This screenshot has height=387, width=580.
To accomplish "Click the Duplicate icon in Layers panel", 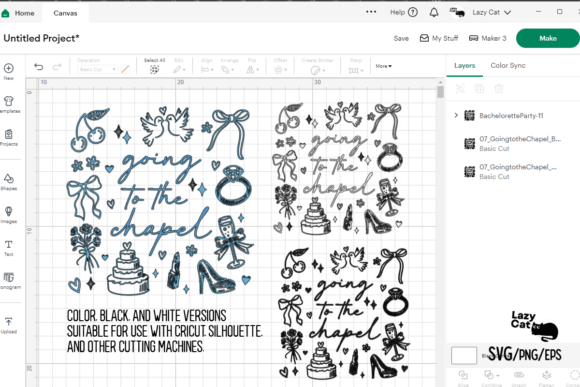I will pyautogui.click(x=479, y=89).
